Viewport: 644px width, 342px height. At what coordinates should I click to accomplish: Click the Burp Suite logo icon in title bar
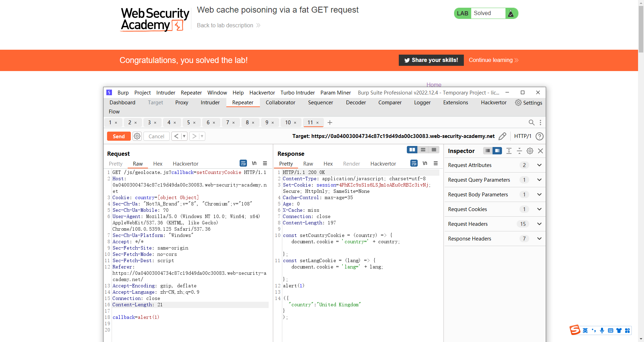(109, 92)
